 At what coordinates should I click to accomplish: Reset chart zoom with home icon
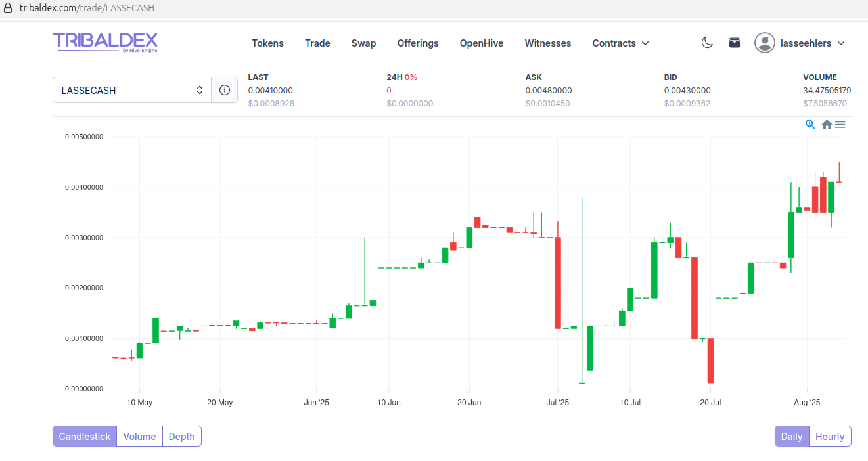point(827,124)
